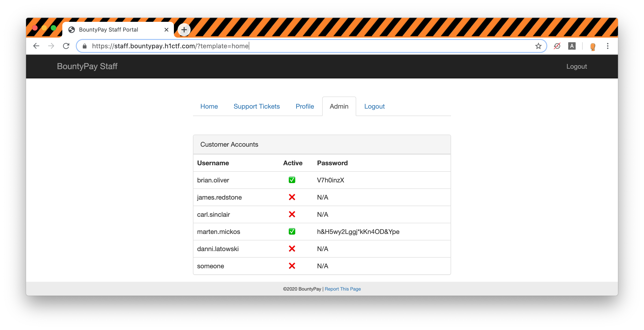Toggle brian.oliver's green active checkmark
The image size is (644, 330).
click(292, 180)
